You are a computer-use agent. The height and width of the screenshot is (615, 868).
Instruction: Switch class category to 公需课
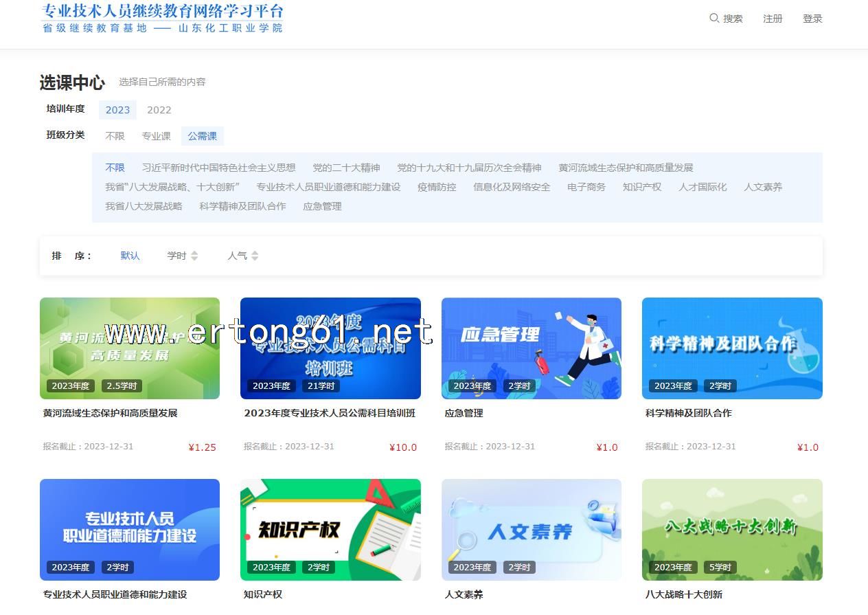point(202,136)
